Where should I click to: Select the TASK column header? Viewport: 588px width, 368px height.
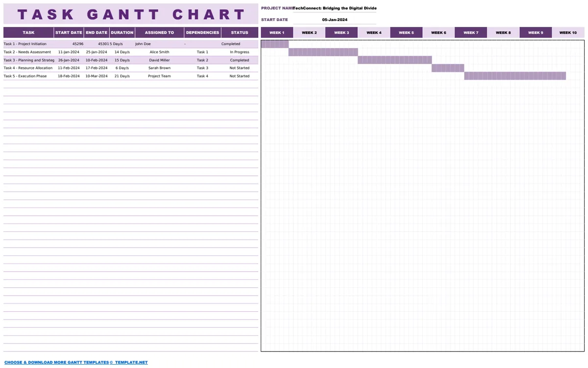point(28,33)
